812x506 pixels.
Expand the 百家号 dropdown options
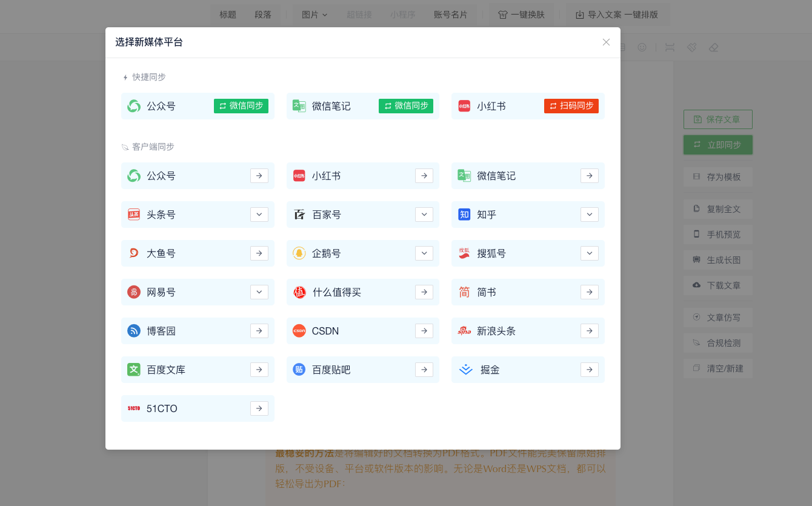(424, 215)
